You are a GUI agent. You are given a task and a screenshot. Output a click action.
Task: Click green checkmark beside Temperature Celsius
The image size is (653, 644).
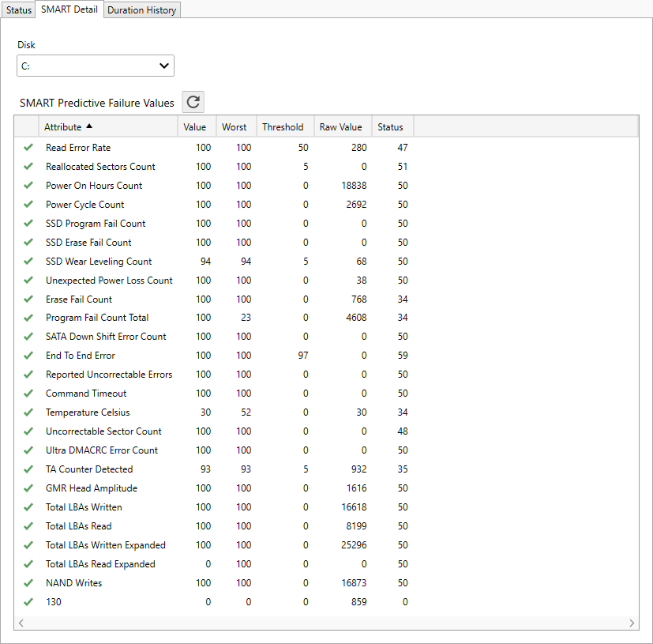28,412
